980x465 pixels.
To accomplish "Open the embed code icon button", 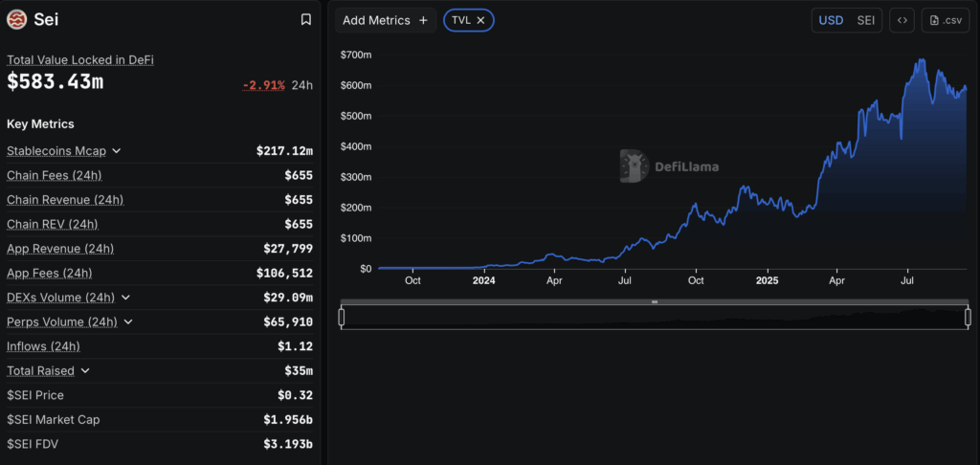I will click(902, 20).
